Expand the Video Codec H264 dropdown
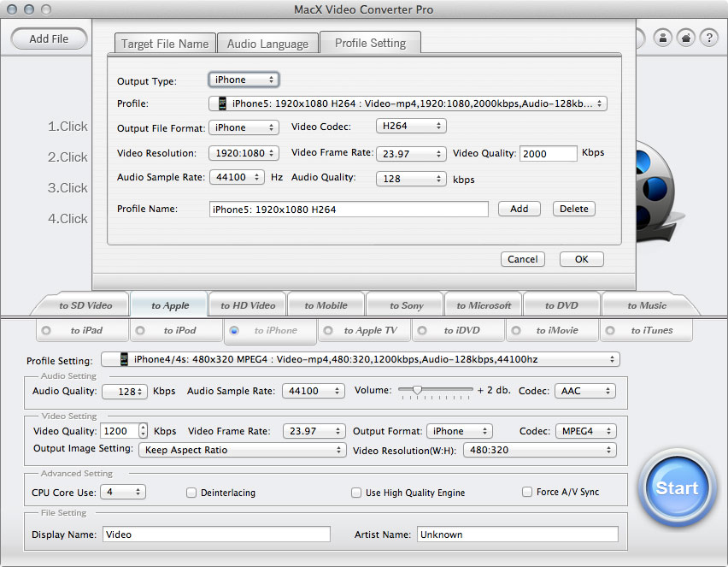The image size is (728, 567). pyautogui.click(x=411, y=126)
